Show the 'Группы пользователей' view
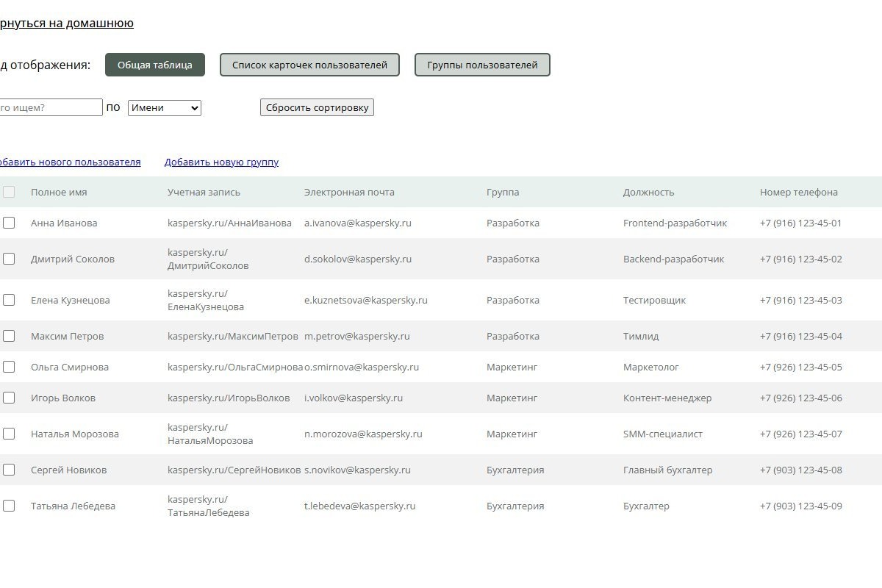 click(x=482, y=65)
